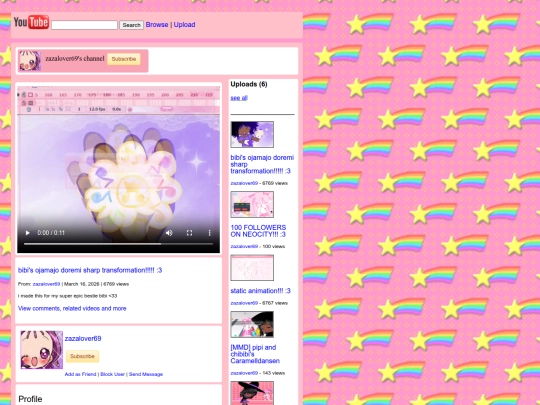Viewport: 540px width, 405px height.
Task: Open the '100 FOLLOWERS ON NEOCITY!!! :3' link
Action: [258, 231]
